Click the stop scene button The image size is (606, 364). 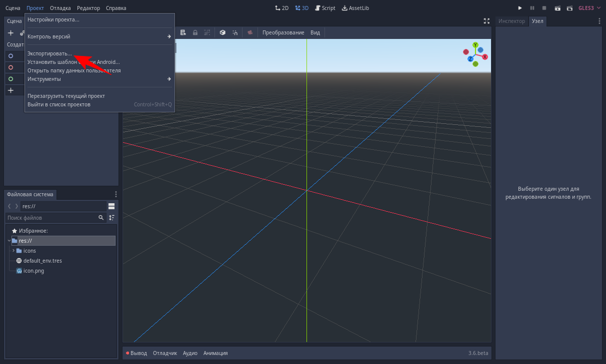(544, 8)
